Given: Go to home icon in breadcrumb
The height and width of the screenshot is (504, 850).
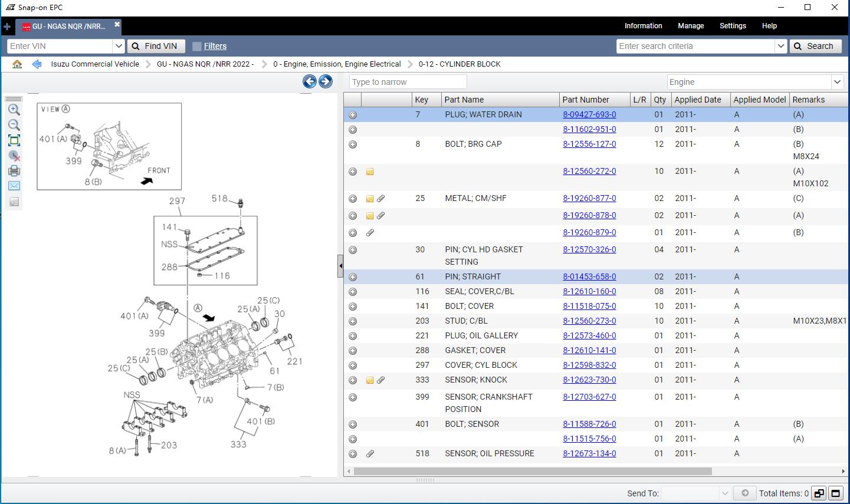Looking at the screenshot, I should coord(17,64).
